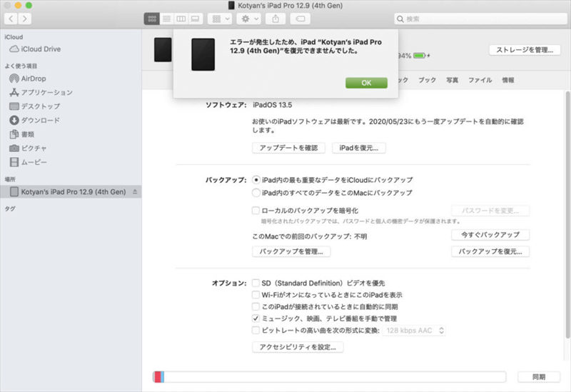Uncheck manually manage music, movies, TV
Screen dimensions: 571x392
(x=256, y=318)
